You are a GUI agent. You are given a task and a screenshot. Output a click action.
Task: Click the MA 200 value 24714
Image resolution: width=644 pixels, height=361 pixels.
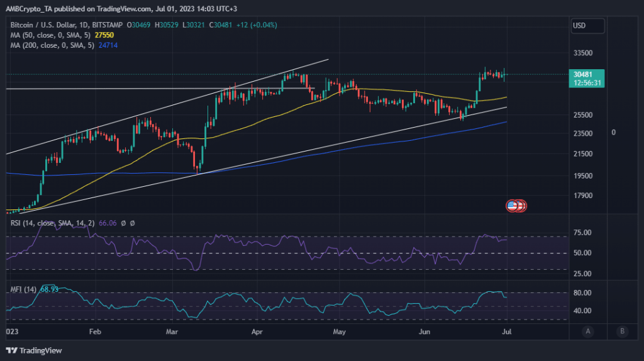[109, 46]
